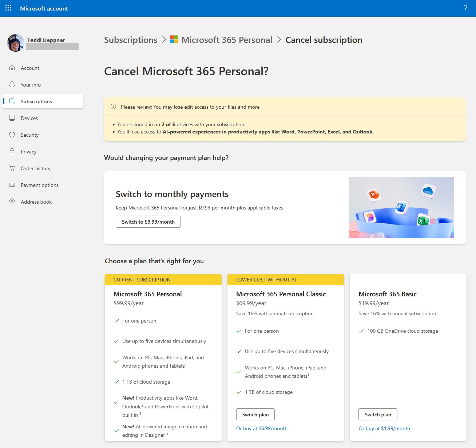Select Subscriptions in the sidebar
Viewport: 476px width, 448px height.
43,101
